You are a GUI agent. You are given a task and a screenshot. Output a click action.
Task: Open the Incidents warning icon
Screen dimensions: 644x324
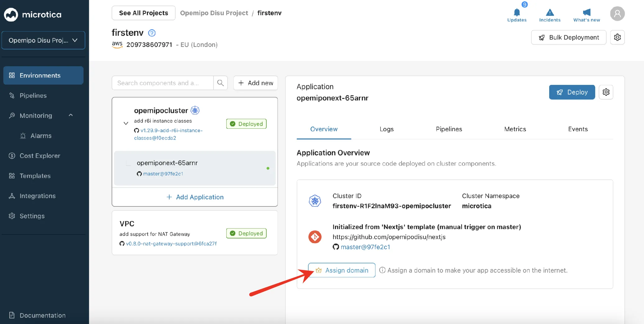click(x=550, y=12)
